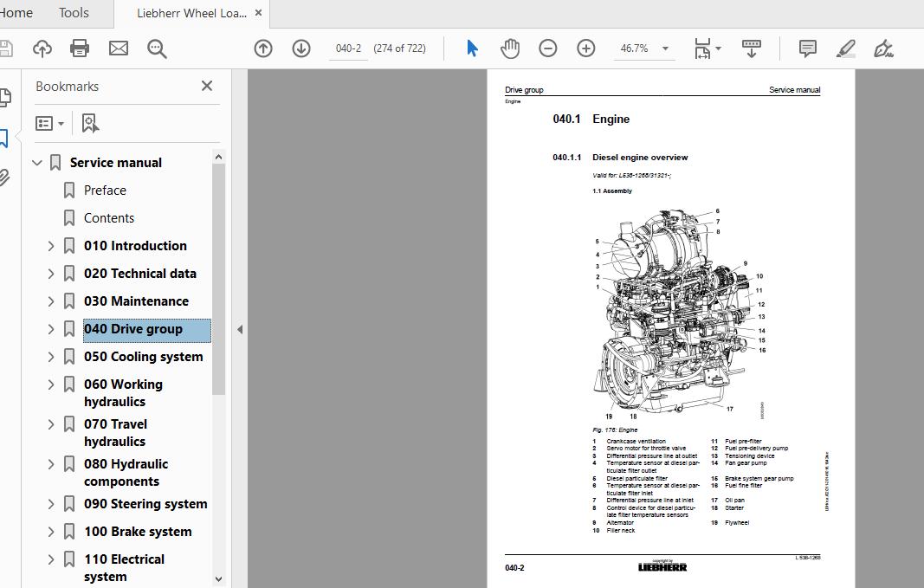924x588 pixels.
Task: Expand 030 Maintenance bookmark
Action: 51,301
